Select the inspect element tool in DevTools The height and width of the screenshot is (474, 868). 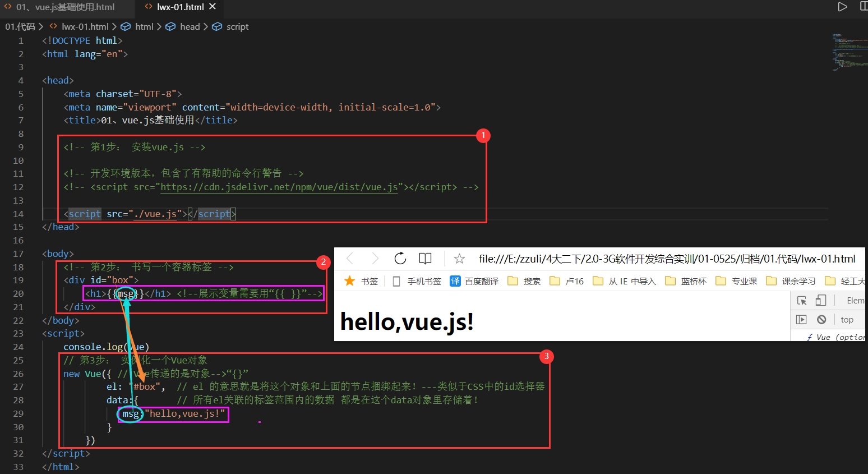[x=801, y=300]
